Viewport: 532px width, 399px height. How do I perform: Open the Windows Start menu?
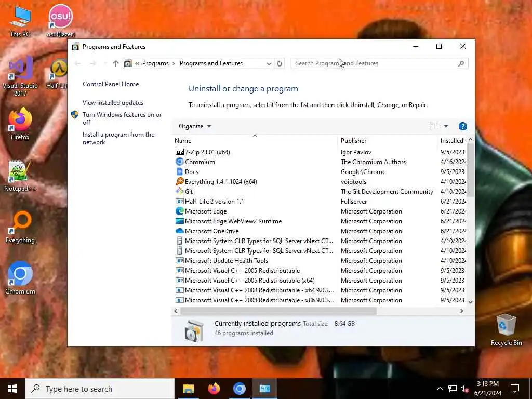coord(12,389)
